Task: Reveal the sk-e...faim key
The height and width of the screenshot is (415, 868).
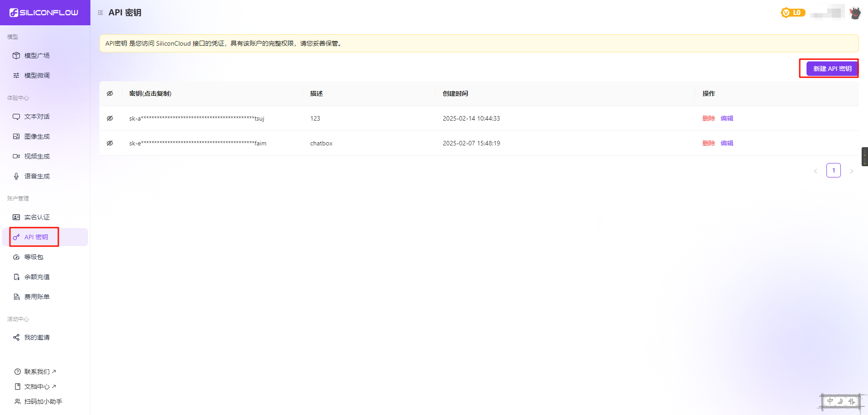Action: pos(110,143)
